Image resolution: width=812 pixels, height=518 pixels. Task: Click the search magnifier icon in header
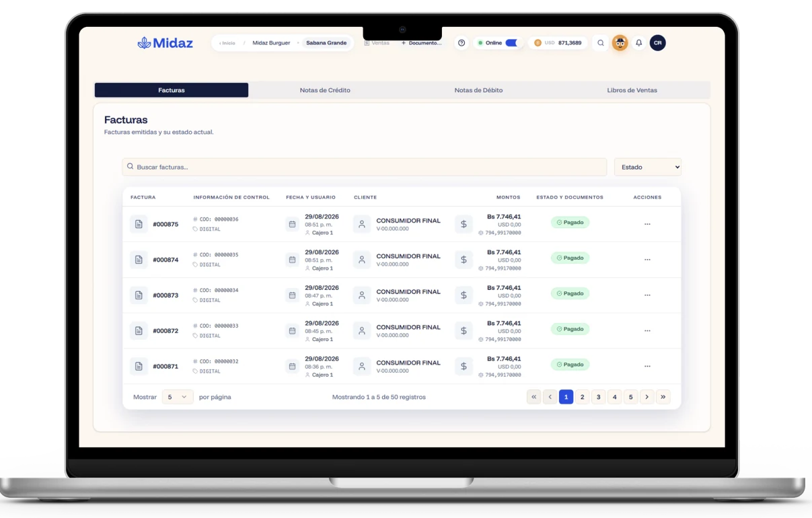(x=601, y=43)
